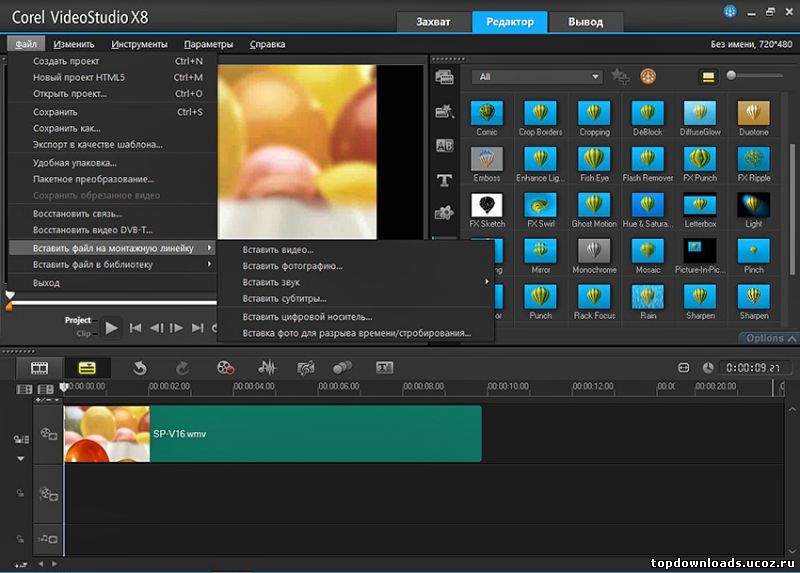Viewport: 800px width, 573px height.
Task: Select the Ghost Motion filter
Action: pos(594,204)
